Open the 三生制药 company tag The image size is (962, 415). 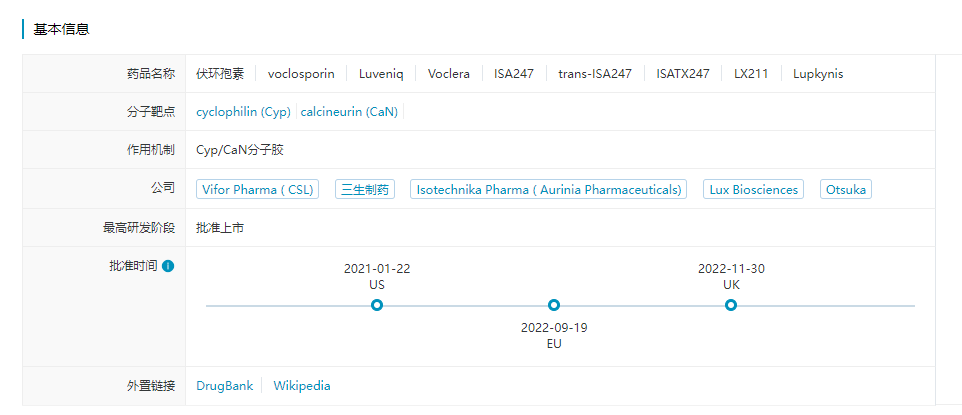pyautogui.click(x=364, y=189)
